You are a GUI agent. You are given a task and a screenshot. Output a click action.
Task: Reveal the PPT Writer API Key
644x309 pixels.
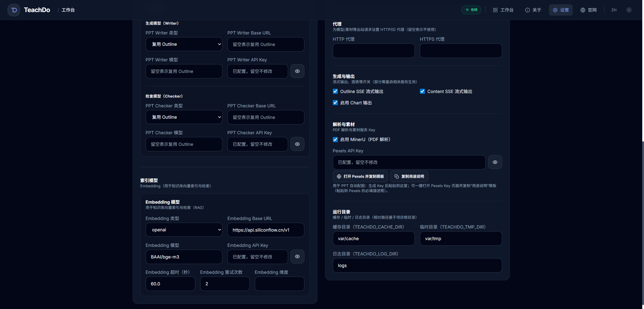(x=297, y=71)
